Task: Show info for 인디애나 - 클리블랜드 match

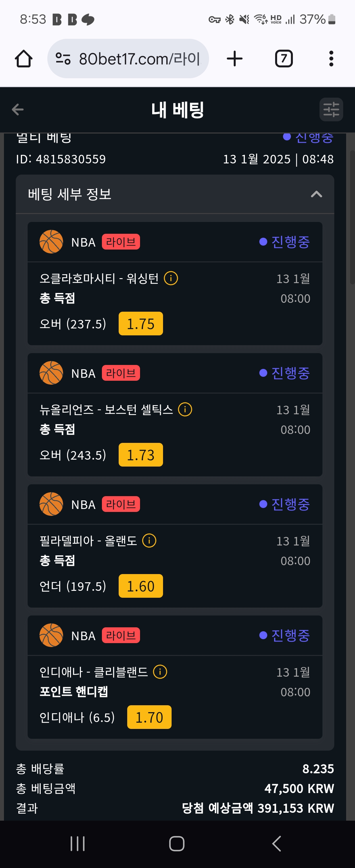Action: click(x=160, y=672)
